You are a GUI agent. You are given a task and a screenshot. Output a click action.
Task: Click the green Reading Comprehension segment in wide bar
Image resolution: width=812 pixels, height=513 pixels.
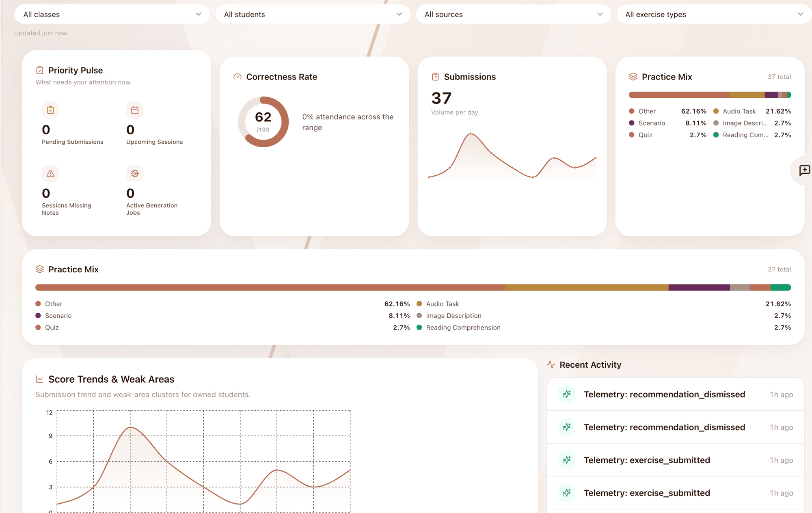pos(781,287)
